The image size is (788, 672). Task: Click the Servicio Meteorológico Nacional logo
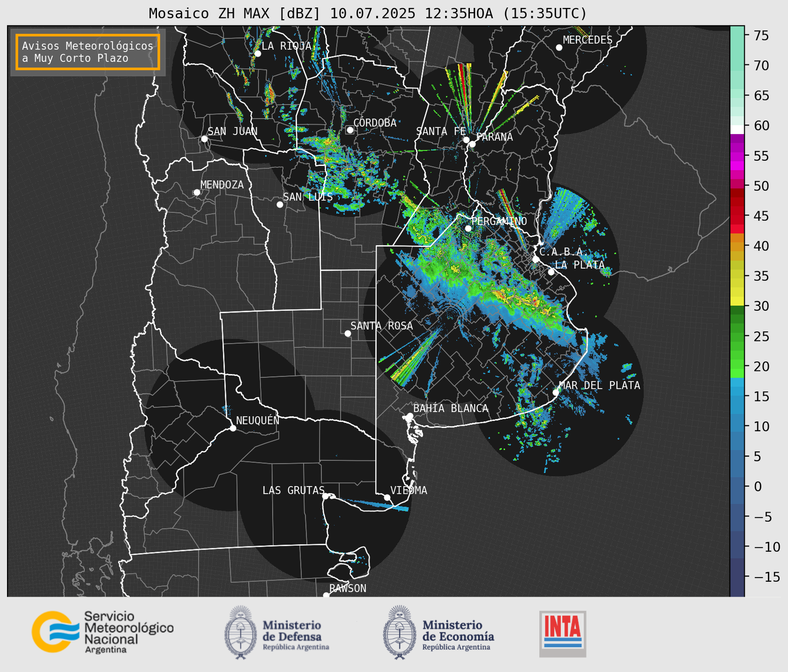click(102, 632)
